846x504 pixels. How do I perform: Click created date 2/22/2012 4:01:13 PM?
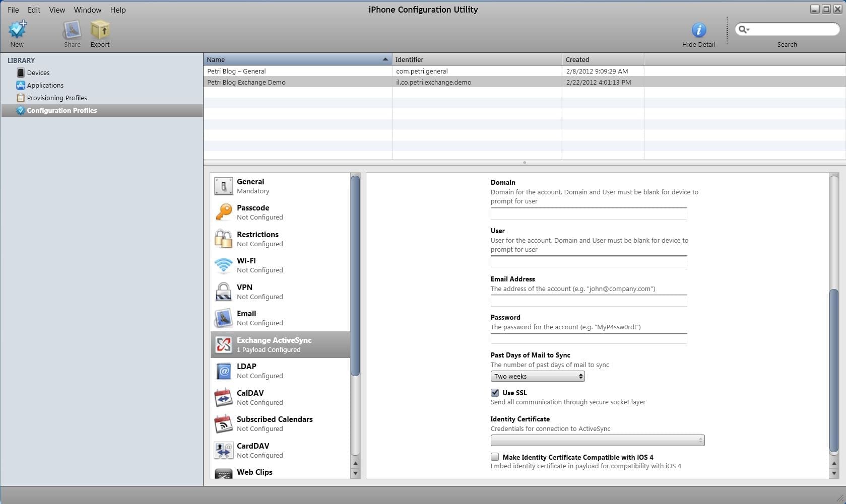point(598,82)
